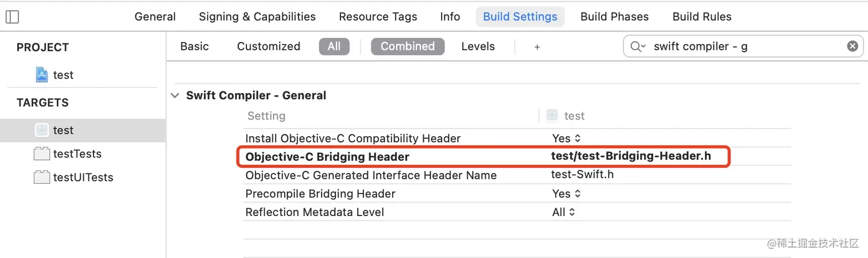The image size is (868, 258).
Task: Switch view to Levels
Action: click(478, 47)
